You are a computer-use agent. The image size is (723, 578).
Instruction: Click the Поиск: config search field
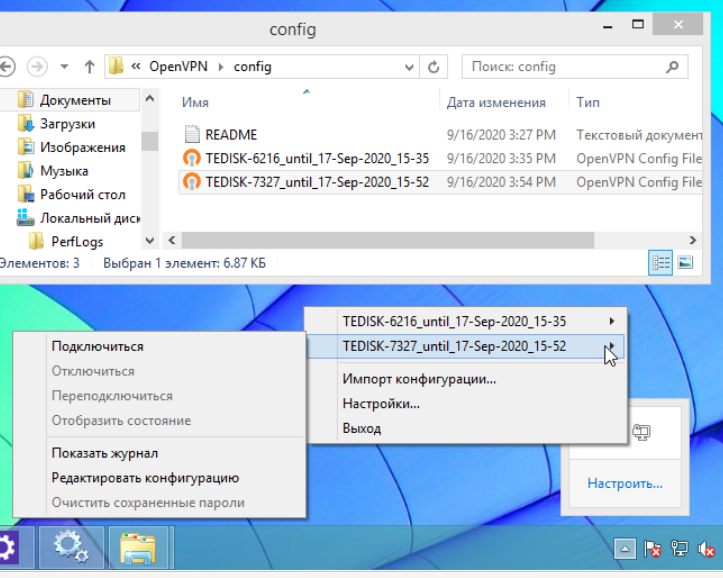click(565, 67)
